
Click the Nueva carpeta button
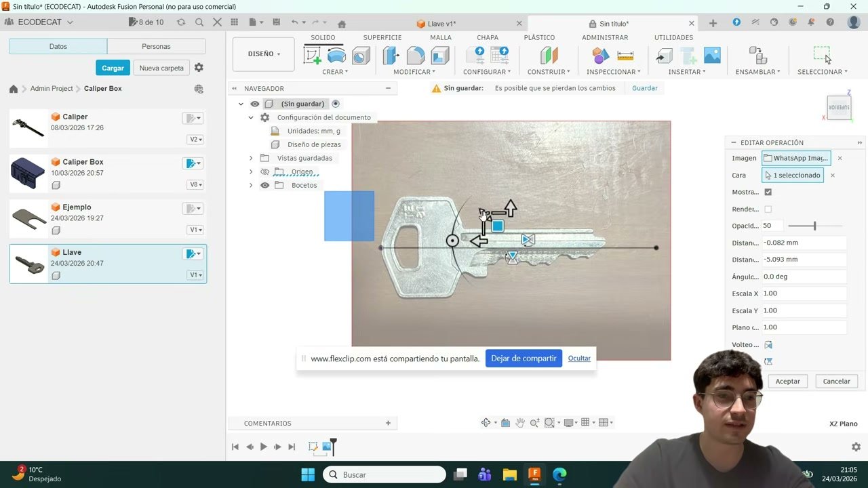tap(161, 68)
